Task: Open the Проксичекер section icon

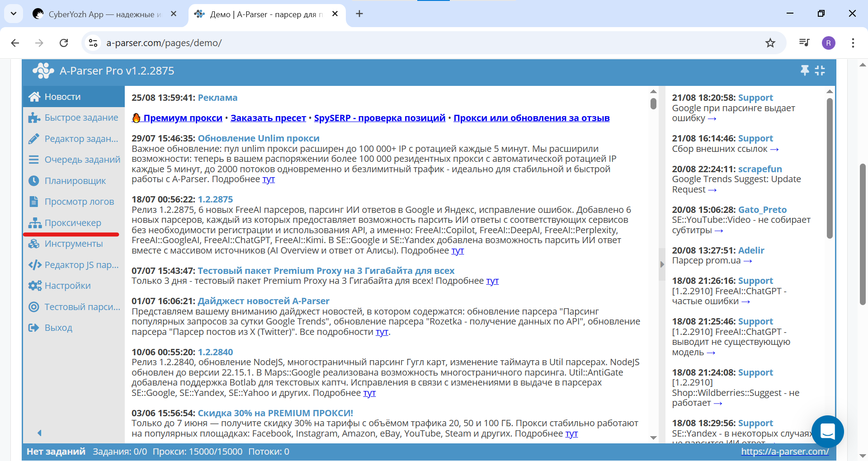Action: (x=34, y=223)
